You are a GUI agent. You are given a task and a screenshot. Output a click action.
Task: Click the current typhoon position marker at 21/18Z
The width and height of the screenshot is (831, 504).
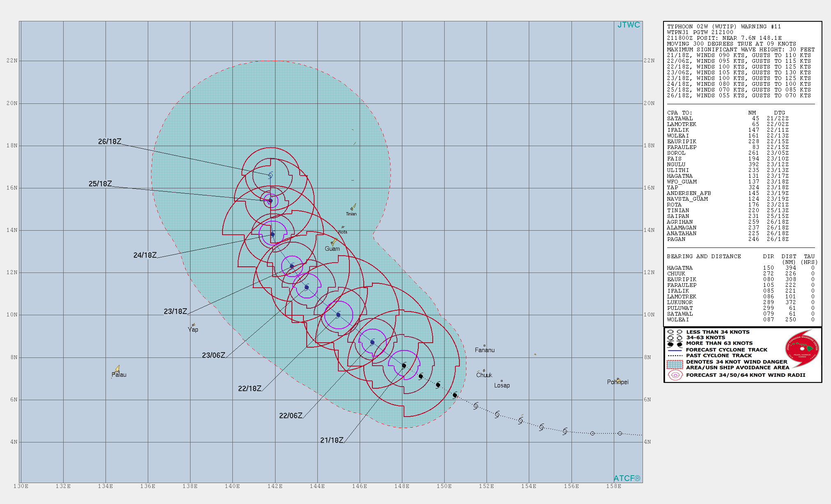click(x=404, y=366)
